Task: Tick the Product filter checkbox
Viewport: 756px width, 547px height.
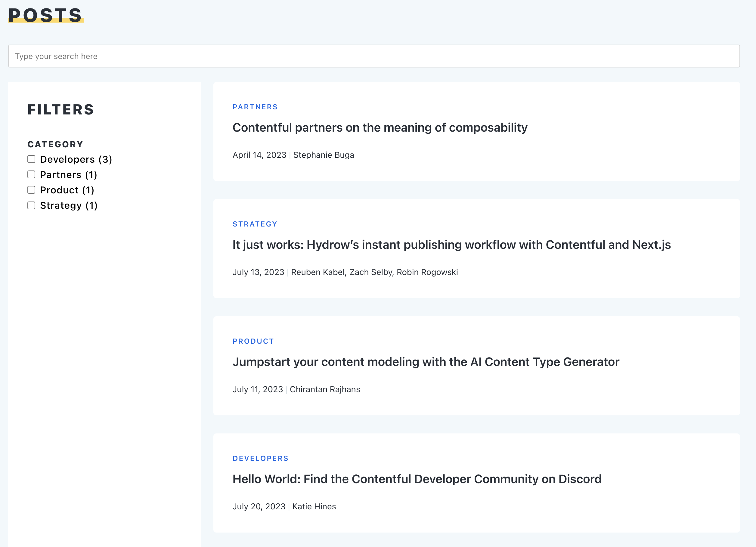Action: click(x=31, y=190)
